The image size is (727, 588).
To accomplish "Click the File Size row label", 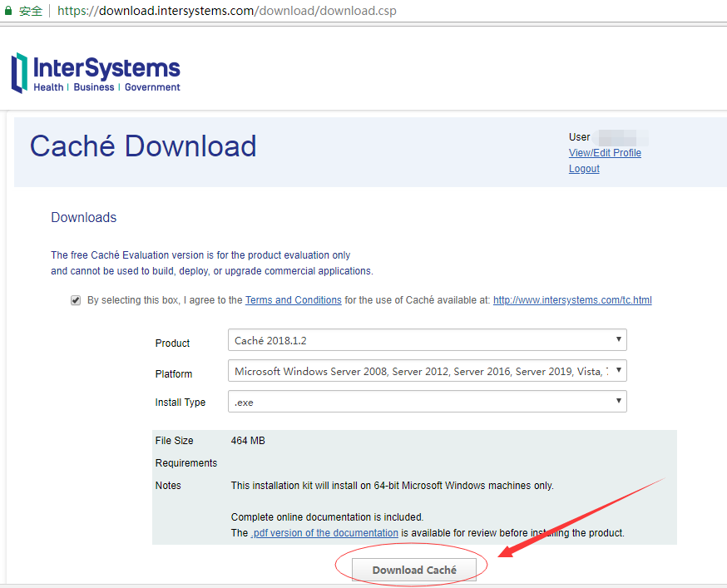I will point(175,441).
